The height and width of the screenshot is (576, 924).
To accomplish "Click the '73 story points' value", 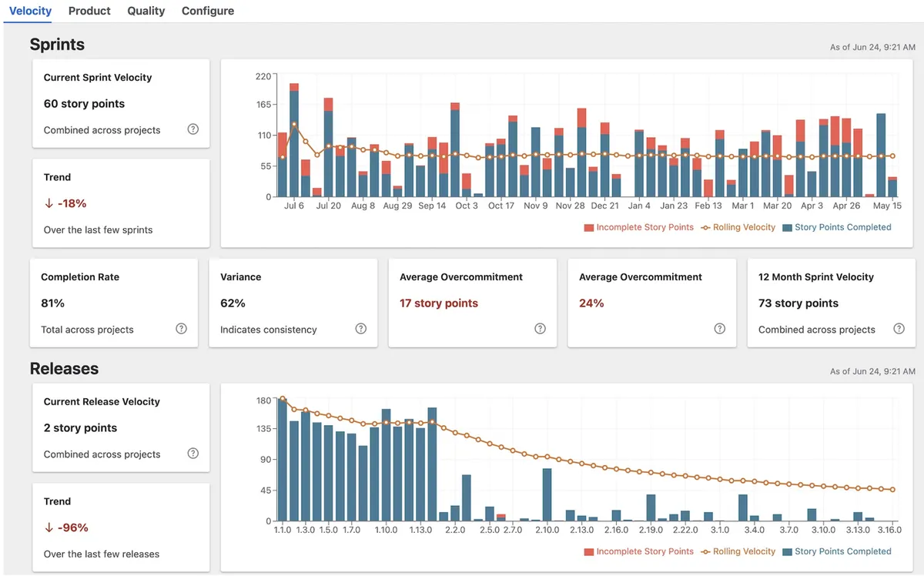I will 798,303.
